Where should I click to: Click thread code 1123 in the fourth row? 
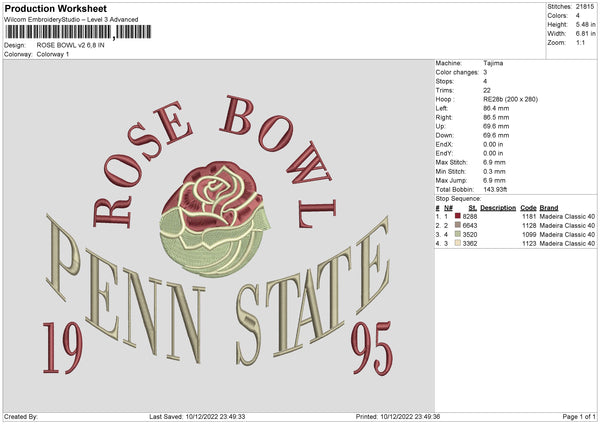pos(529,243)
